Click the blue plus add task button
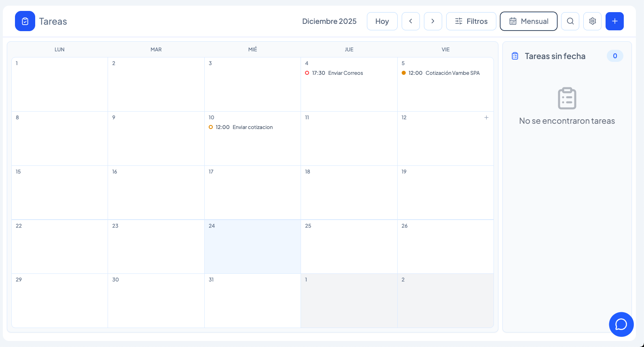The width and height of the screenshot is (644, 347). pyautogui.click(x=614, y=21)
